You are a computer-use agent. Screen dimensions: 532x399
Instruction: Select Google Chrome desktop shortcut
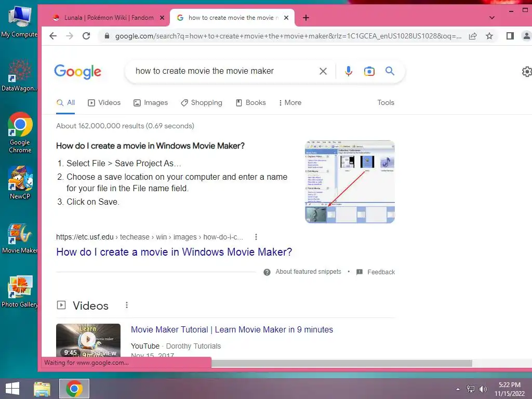[x=20, y=132]
